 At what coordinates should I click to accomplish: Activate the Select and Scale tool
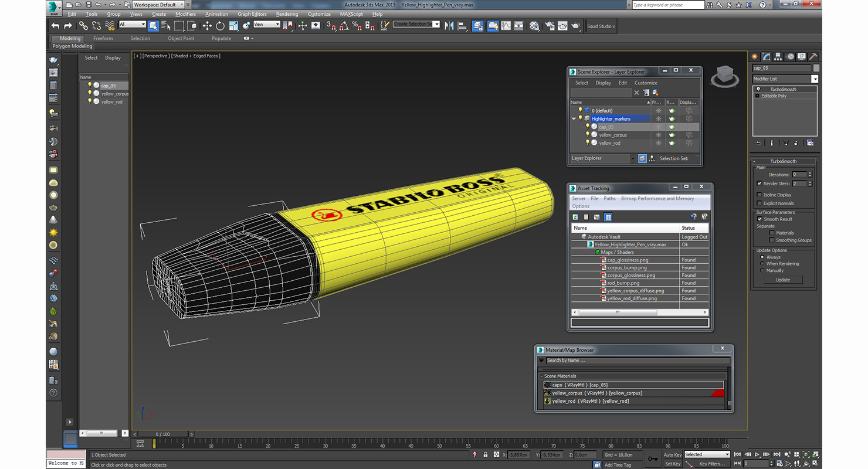coord(233,26)
